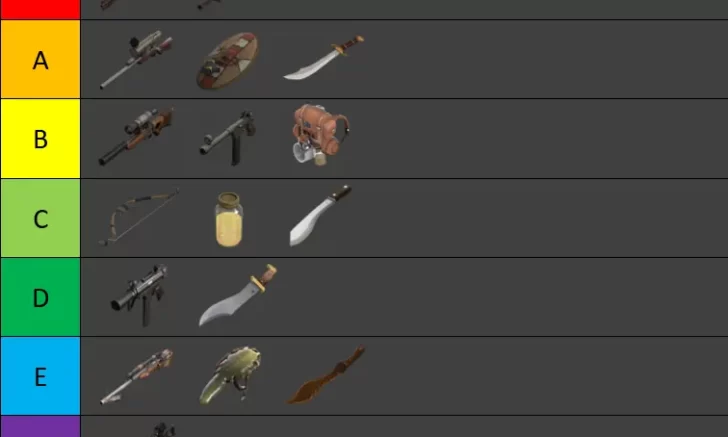Screen dimensions: 728x437
Task: Click the Razorback shield icon
Action: click(x=228, y=61)
